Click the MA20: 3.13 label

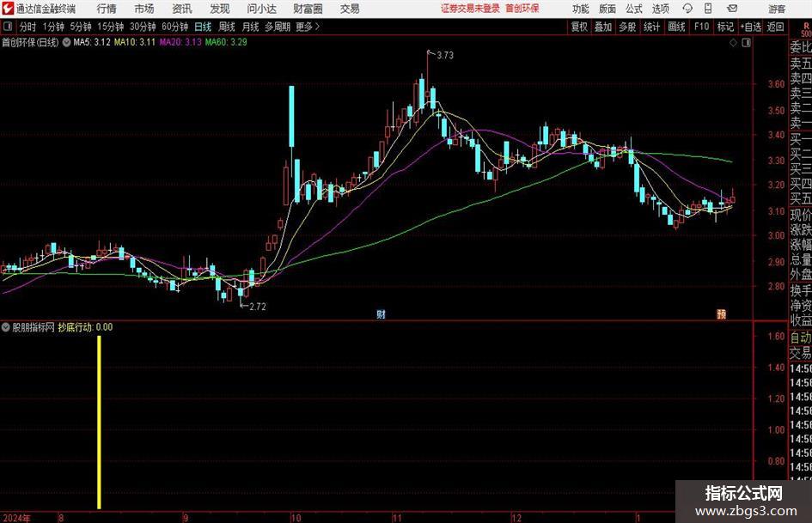pyautogui.click(x=180, y=42)
